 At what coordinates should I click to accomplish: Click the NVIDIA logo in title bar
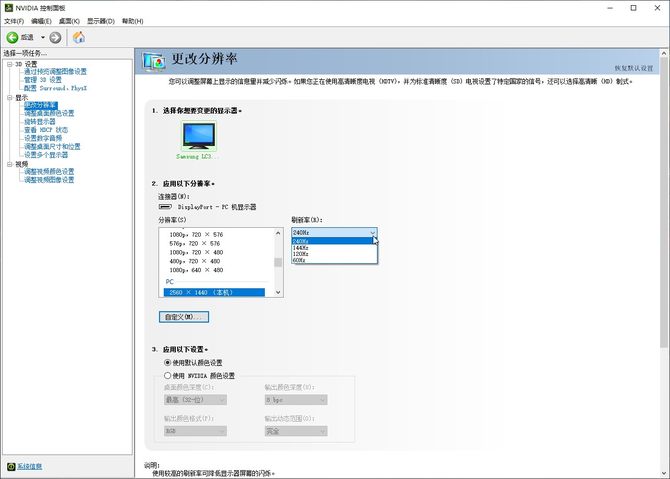[8, 7]
